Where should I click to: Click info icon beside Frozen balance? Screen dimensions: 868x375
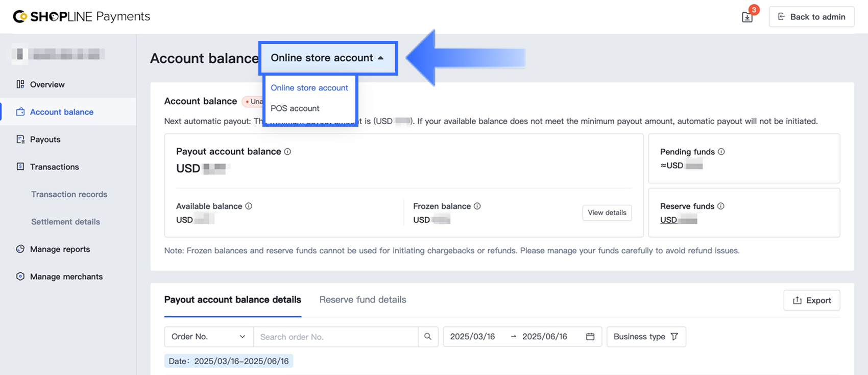(x=477, y=206)
